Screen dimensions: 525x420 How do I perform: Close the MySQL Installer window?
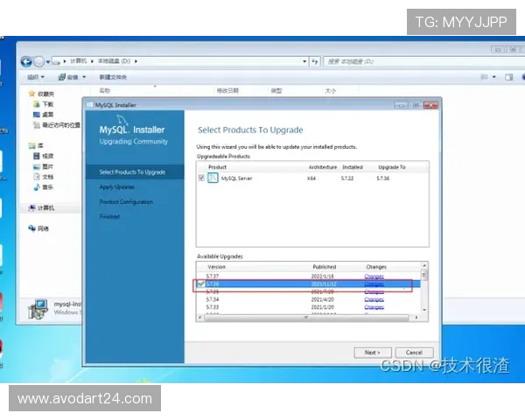(x=430, y=105)
